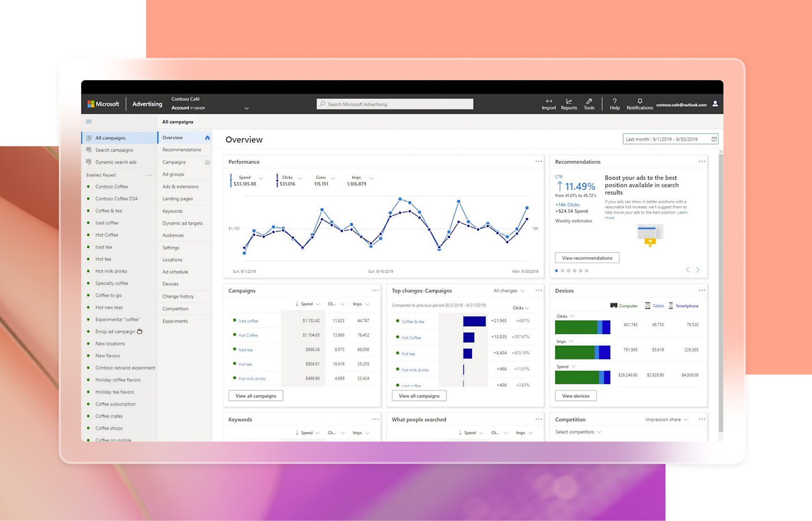The image size is (812, 521).
Task: Click the Microsoft logo
Action: pyautogui.click(x=91, y=104)
